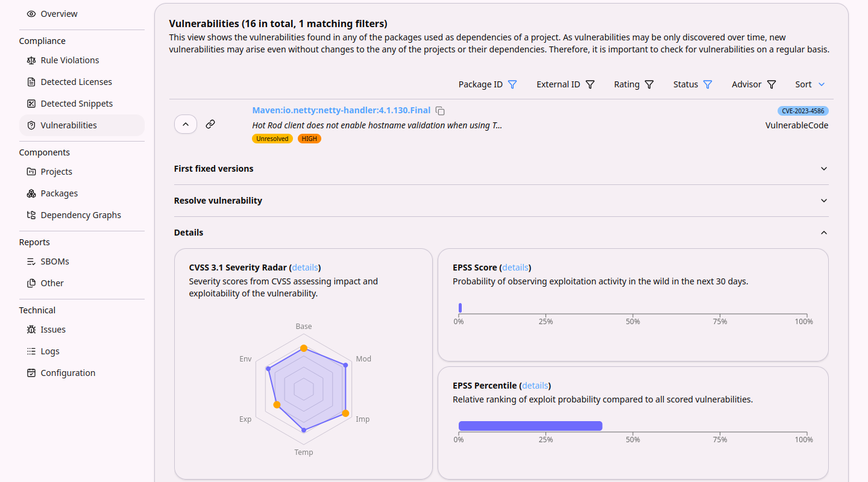Open EPSS Percentile details link
Image resolution: width=868 pixels, height=482 pixels.
coord(535,386)
